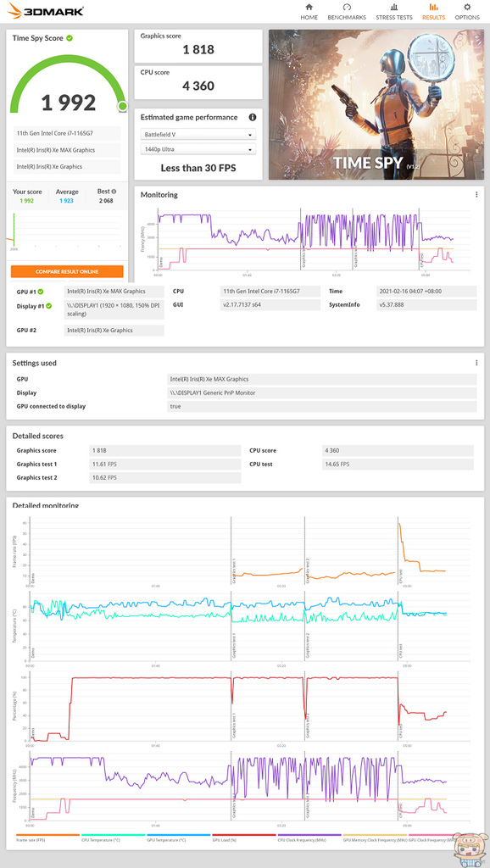Click the Graphics score value 1 818
490x868 pixels.
(198, 49)
